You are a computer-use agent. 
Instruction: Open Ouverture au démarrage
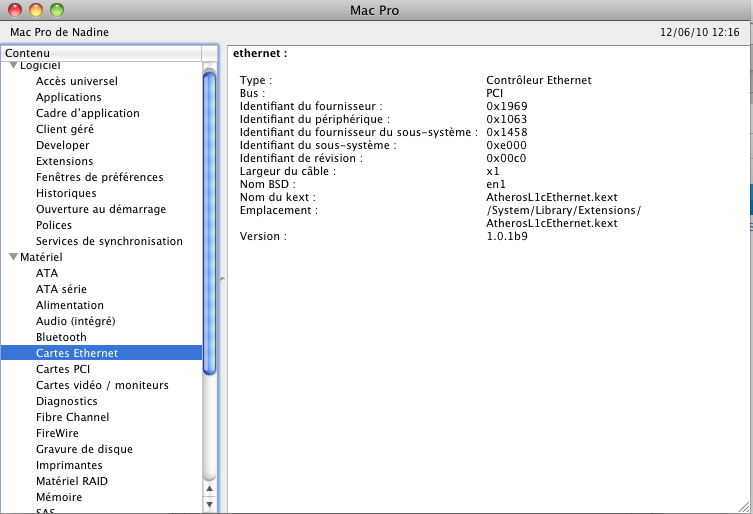[x=101, y=209]
